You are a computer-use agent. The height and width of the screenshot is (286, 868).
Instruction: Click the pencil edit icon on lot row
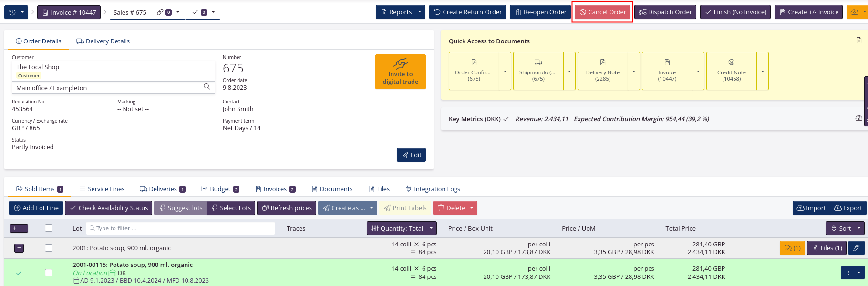click(857, 248)
